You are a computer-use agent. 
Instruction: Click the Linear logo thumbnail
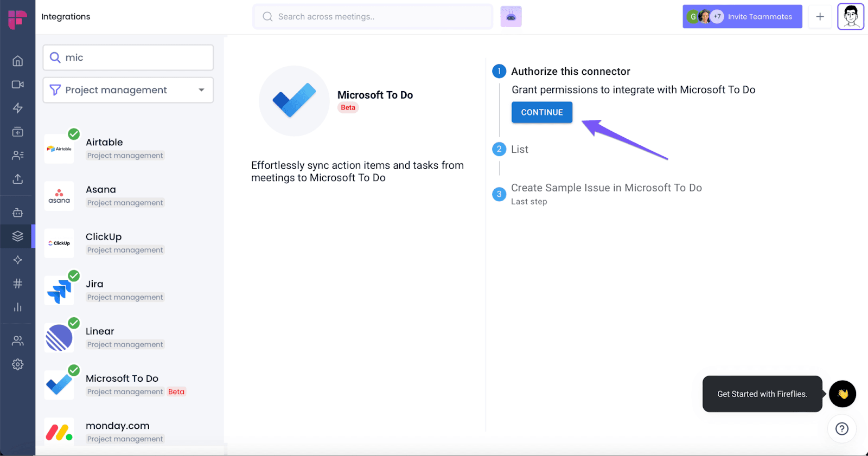click(59, 338)
